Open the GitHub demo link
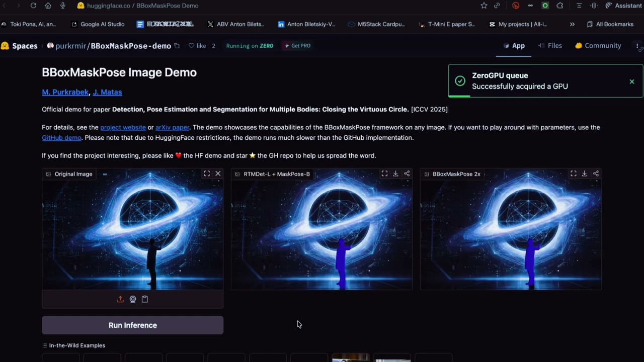Viewport: 644px width, 362px height. pos(61,137)
